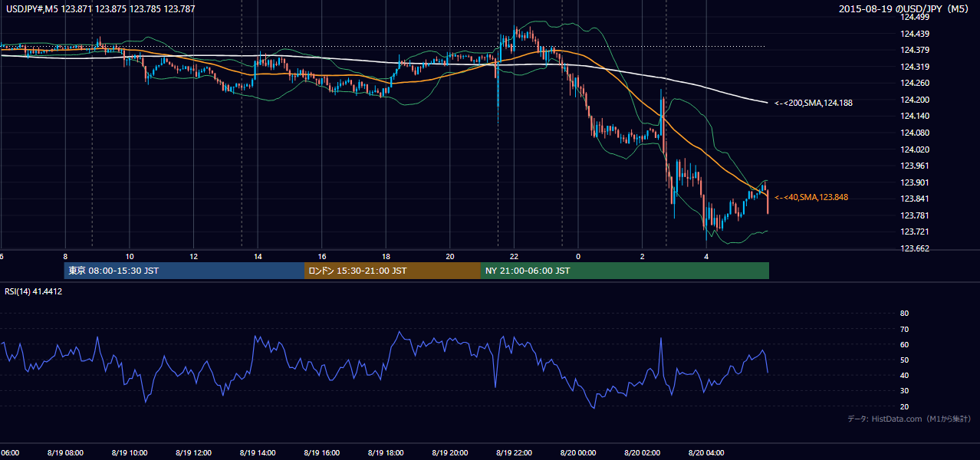The image size is (980, 460).
Task: Click price axis label 124.020
Action: pos(914,149)
